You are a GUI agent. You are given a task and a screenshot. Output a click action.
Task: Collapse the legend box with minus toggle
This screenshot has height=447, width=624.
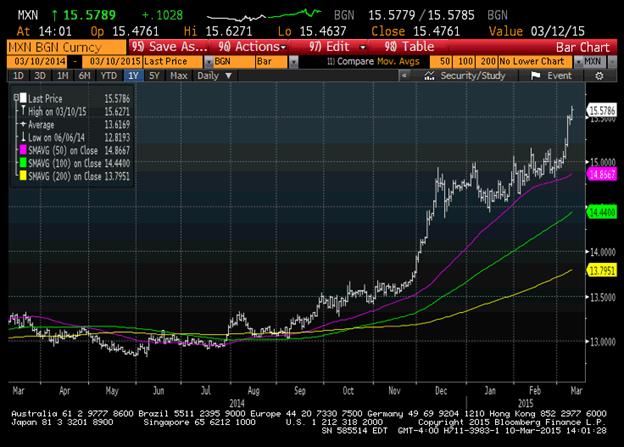[x=15, y=98]
